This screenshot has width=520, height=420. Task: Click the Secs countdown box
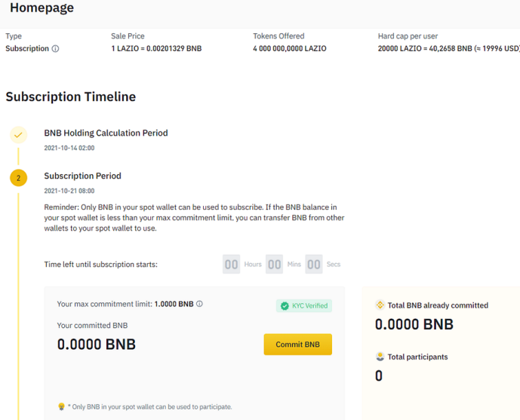314,264
